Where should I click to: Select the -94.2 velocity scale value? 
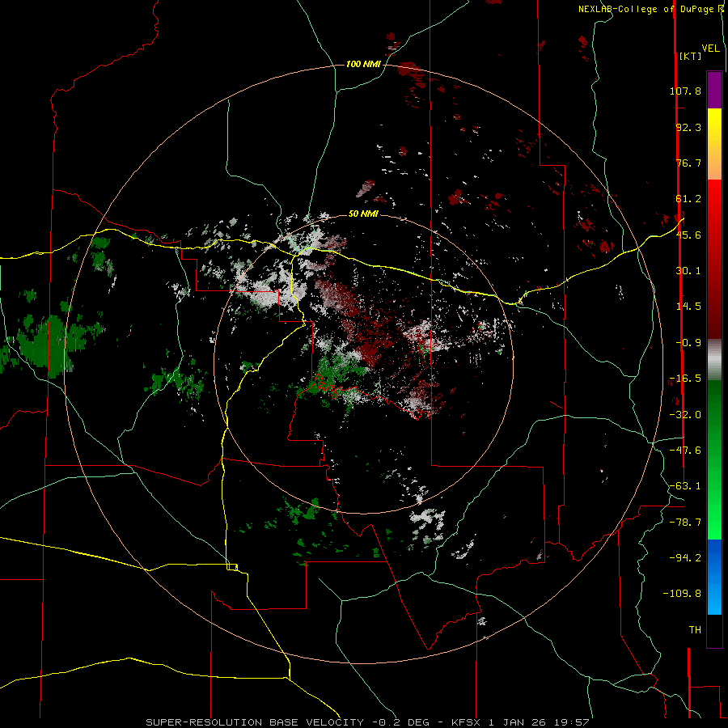(685, 557)
